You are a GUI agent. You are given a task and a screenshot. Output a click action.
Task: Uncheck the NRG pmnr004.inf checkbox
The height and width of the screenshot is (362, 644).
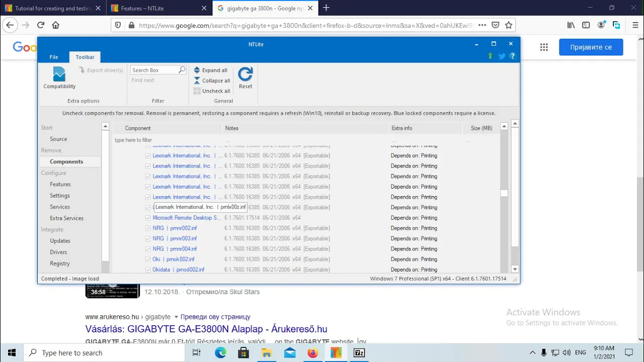pos(147,249)
